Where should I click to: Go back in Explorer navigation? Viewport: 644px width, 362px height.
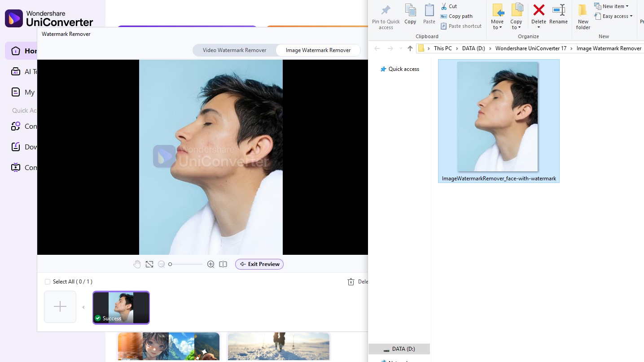coord(377,48)
